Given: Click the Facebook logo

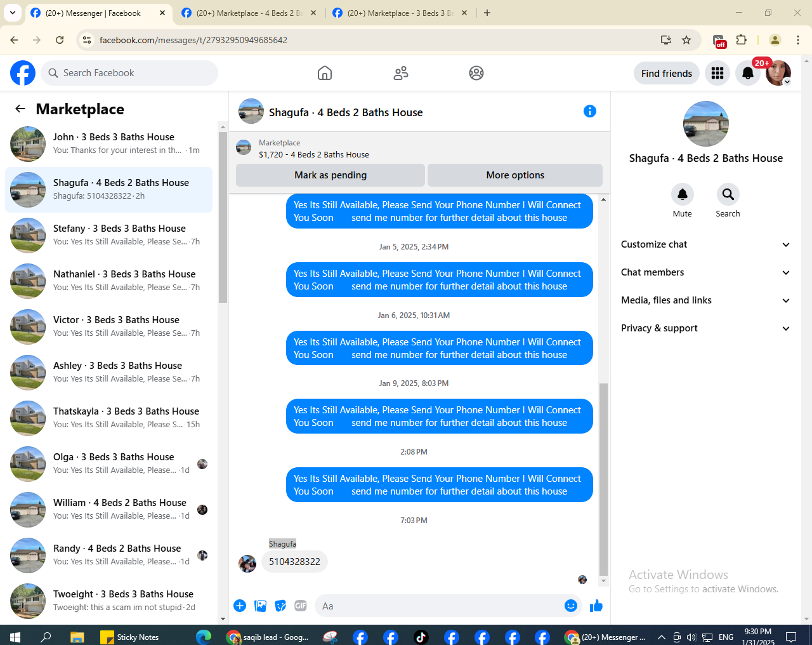Looking at the screenshot, I should (x=23, y=73).
